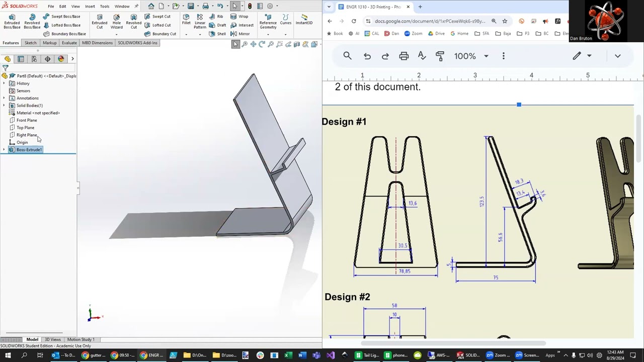The image size is (644, 362).
Task: Open the Hole Wizard dropdown arrow
Action: (117, 34)
